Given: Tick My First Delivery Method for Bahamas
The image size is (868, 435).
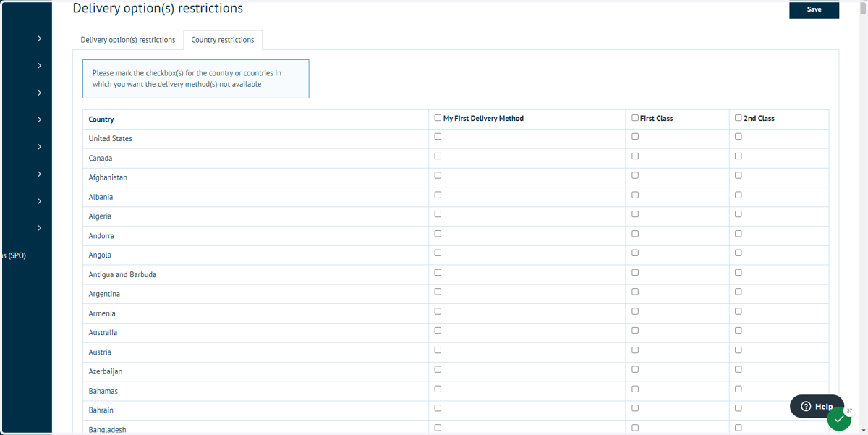Looking at the screenshot, I should coord(438,389).
